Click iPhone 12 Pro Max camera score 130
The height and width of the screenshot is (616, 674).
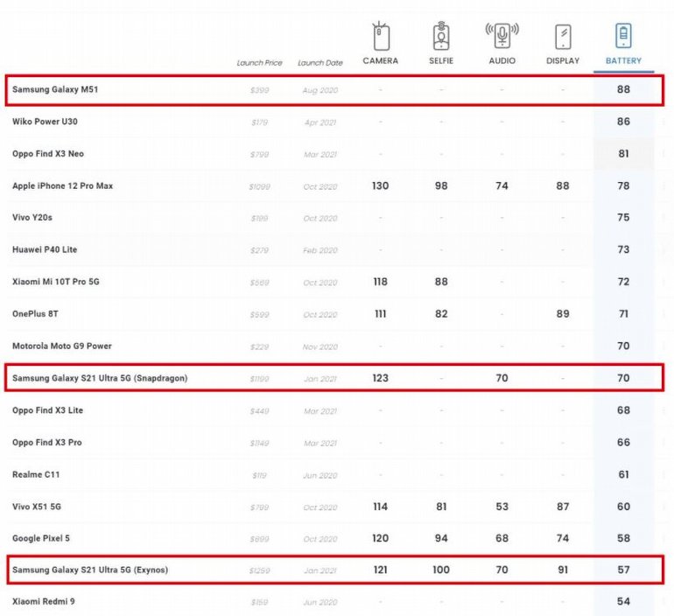point(381,186)
